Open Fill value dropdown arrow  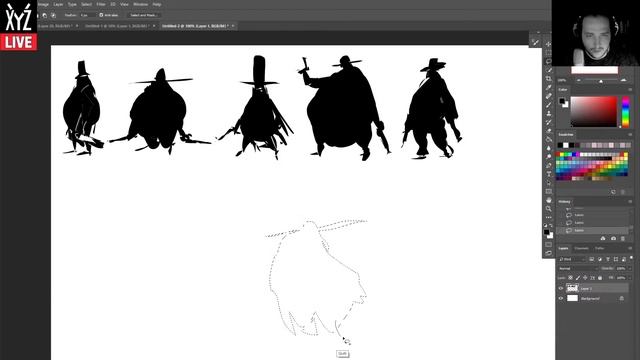(631, 278)
